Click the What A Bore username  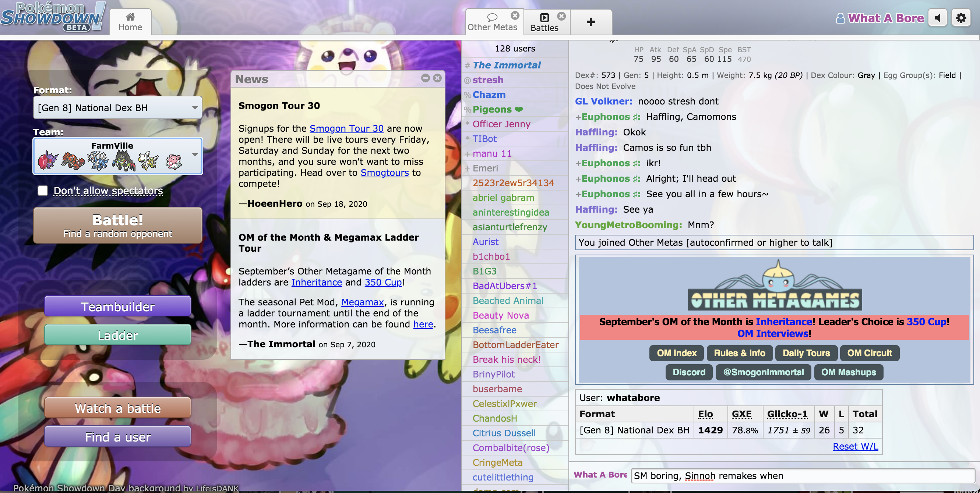coord(886,18)
